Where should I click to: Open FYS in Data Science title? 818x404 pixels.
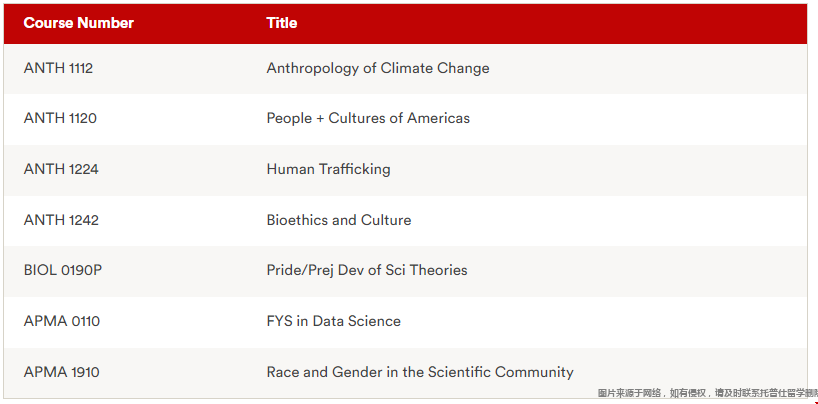click(x=333, y=321)
